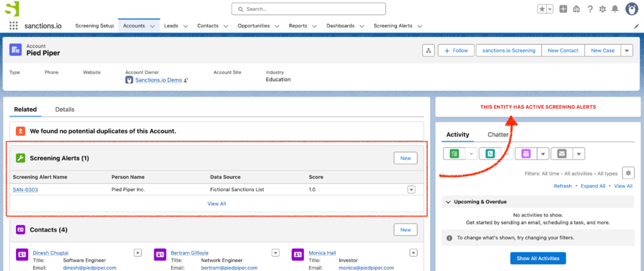Open Bertram Gilfoyle contact actions dropdown
Screen dimensions: 644x271
tap(276, 252)
